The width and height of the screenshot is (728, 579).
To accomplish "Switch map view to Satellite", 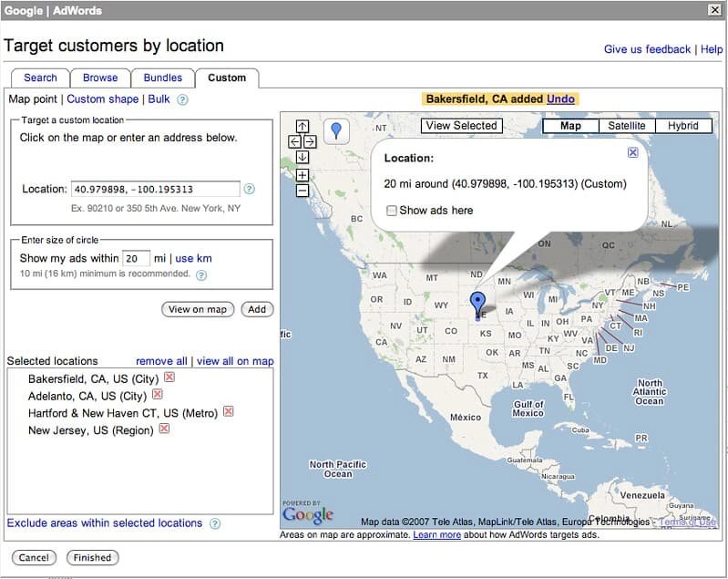I will 627,126.
